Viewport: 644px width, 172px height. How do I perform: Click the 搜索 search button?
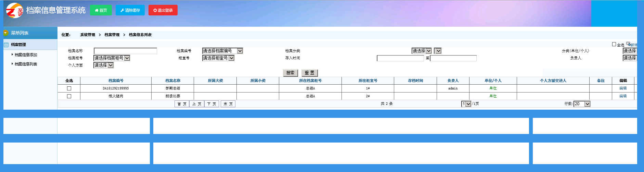291,73
